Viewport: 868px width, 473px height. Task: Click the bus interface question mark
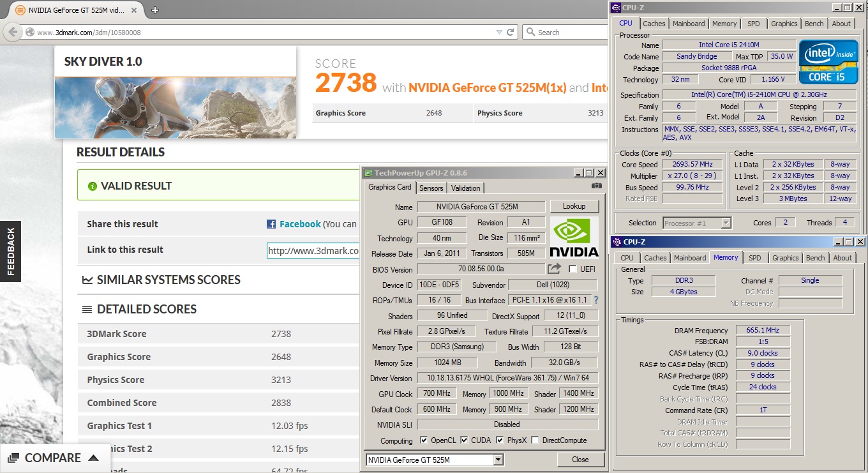coord(596,300)
